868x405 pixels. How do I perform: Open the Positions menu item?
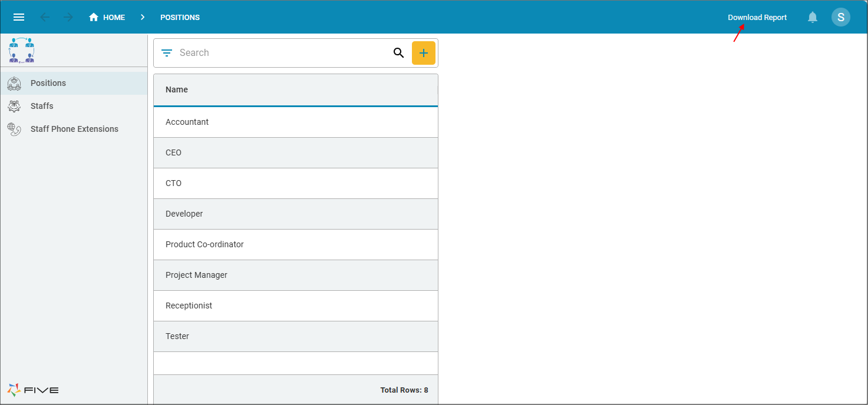pyautogui.click(x=48, y=83)
